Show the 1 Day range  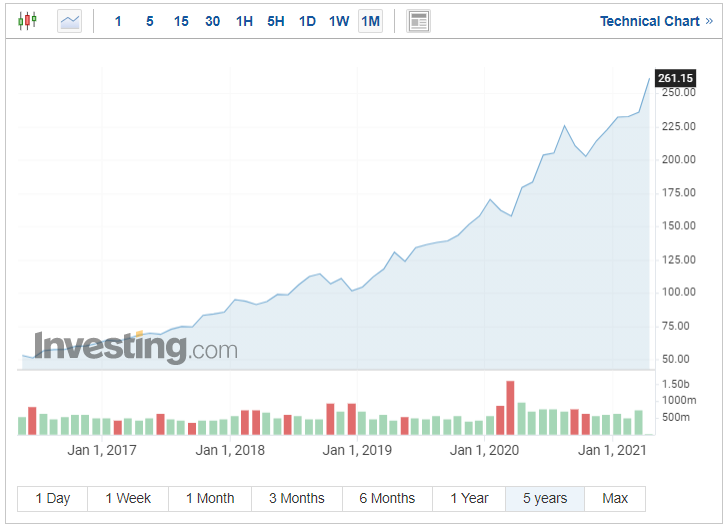click(x=53, y=498)
